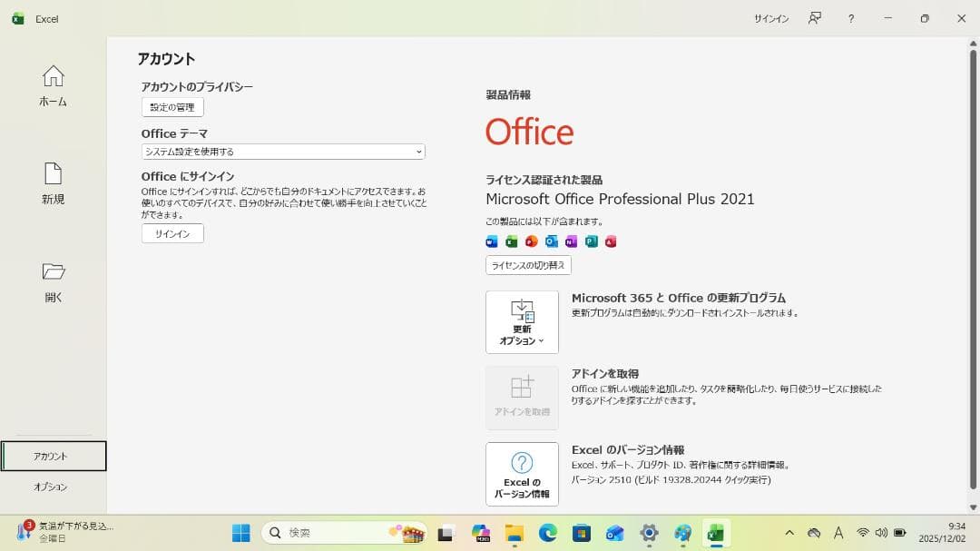Click the speaker volume control in the tray
This screenshot has height=551, width=980.
881,533
